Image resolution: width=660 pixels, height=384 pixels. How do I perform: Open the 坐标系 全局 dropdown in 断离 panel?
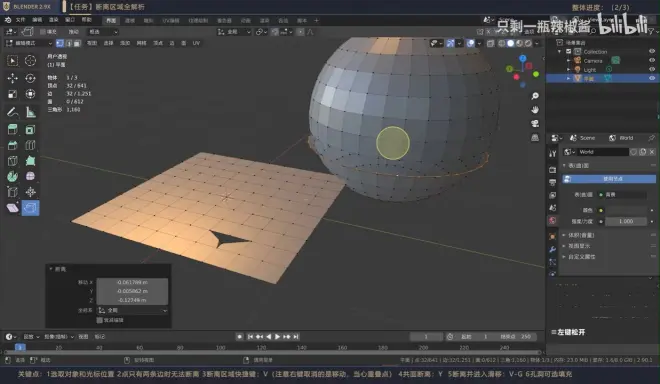pyautogui.click(x=132, y=310)
